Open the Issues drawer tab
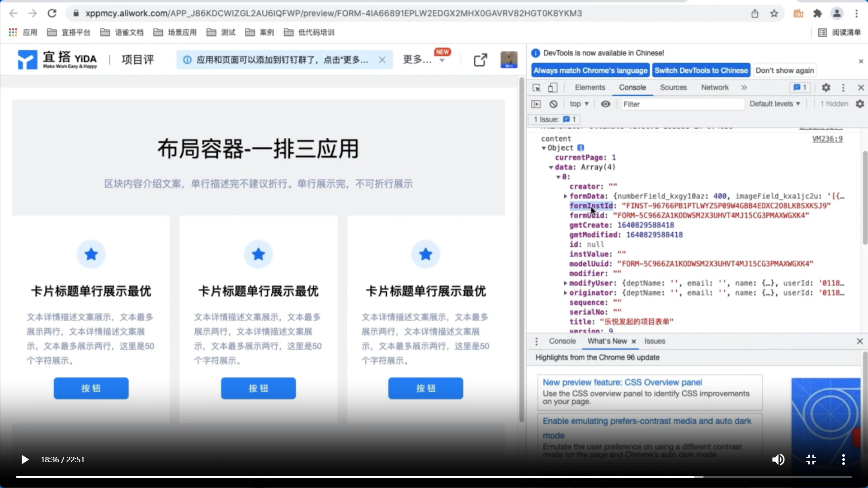Screen dimensions: 868x488 click(x=655, y=341)
